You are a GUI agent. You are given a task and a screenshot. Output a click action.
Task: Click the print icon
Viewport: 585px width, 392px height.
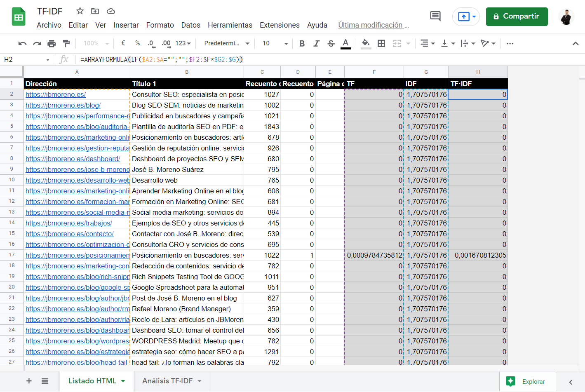52,43
